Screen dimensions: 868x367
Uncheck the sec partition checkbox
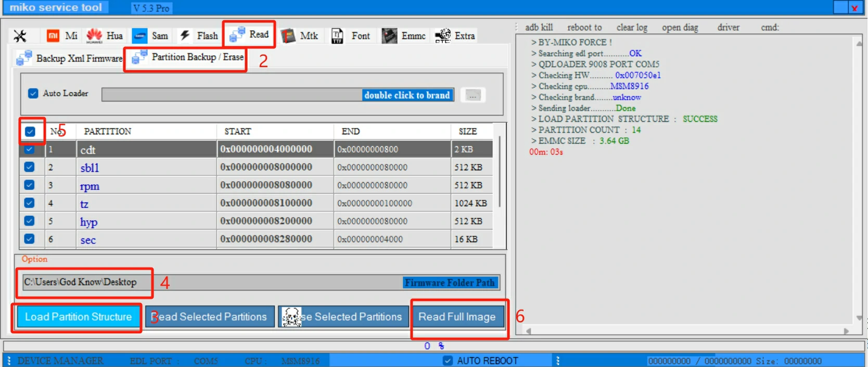[x=29, y=239]
